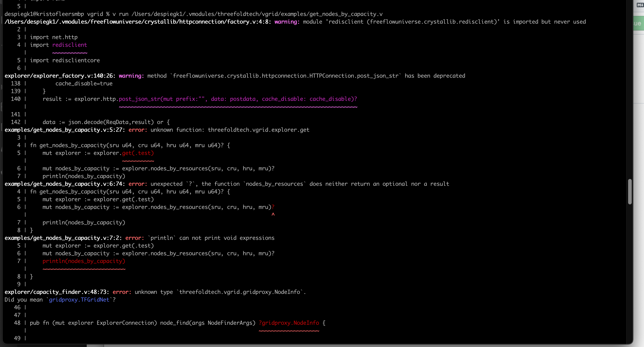
Task: Click the location 'examples/get_nodes_by_capacity.v:6:74:'
Action: click(65, 184)
